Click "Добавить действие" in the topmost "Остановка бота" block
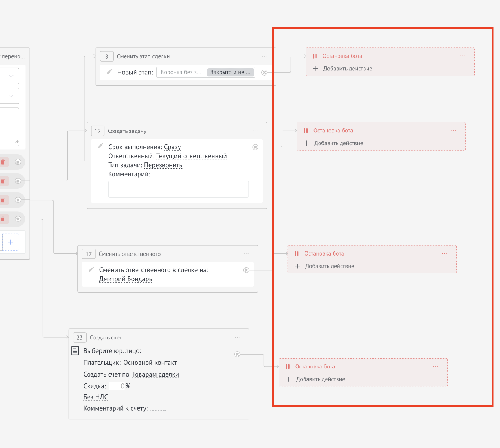This screenshot has height=448, width=500. point(347,69)
